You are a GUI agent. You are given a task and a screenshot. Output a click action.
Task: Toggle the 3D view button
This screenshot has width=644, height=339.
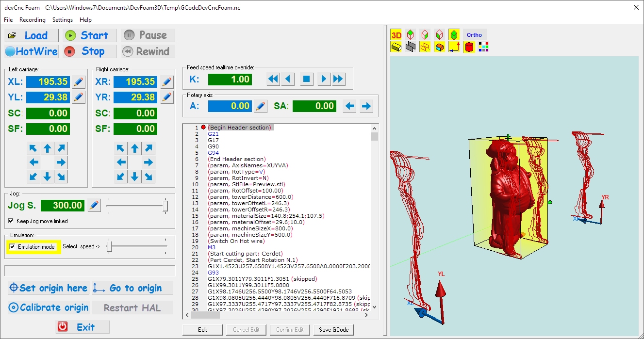[x=396, y=35]
